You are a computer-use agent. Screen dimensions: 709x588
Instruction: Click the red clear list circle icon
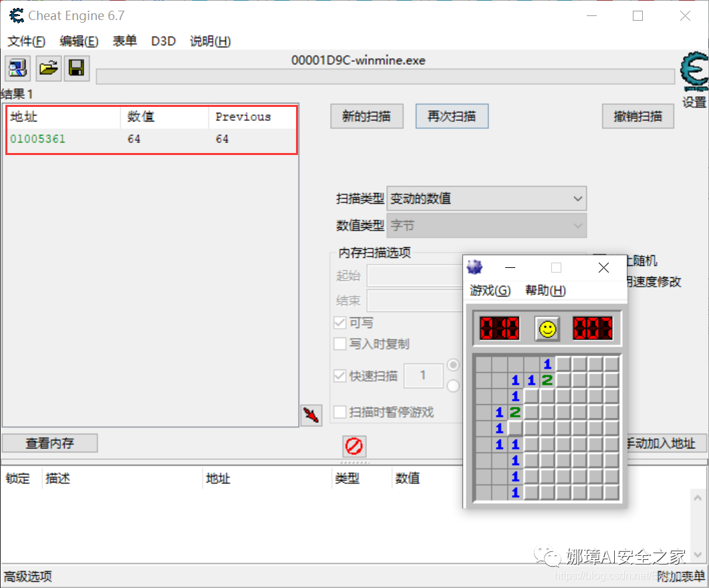354,446
